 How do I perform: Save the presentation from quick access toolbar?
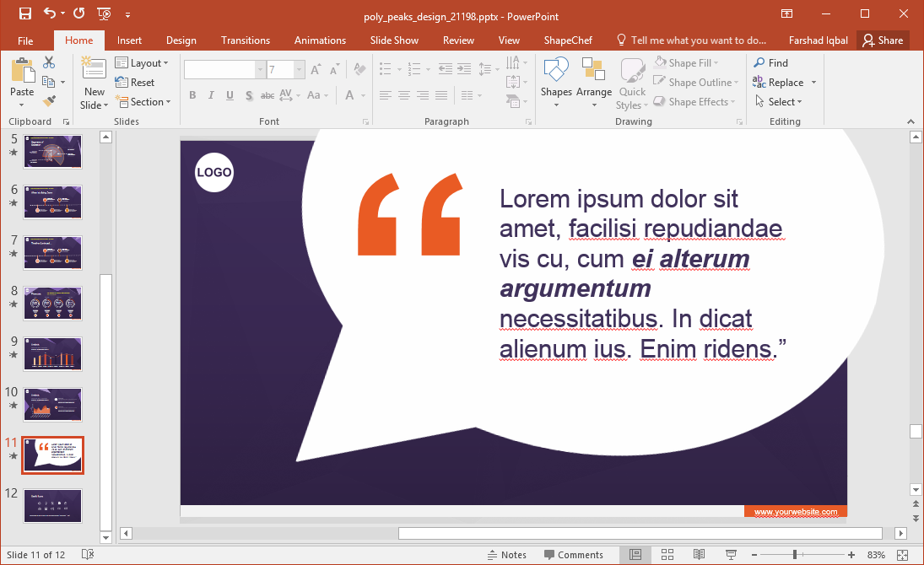click(x=24, y=13)
